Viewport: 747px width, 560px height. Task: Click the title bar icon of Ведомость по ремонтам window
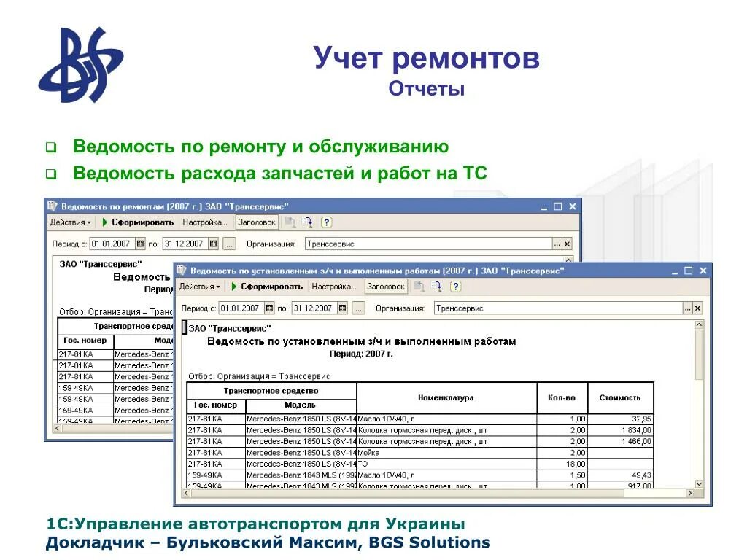tap(53, 206)
